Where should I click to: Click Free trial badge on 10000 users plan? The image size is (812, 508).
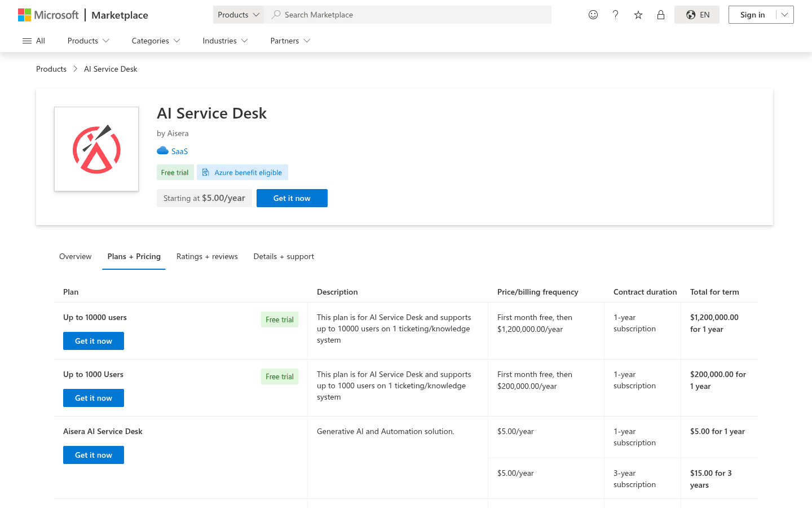280,319
